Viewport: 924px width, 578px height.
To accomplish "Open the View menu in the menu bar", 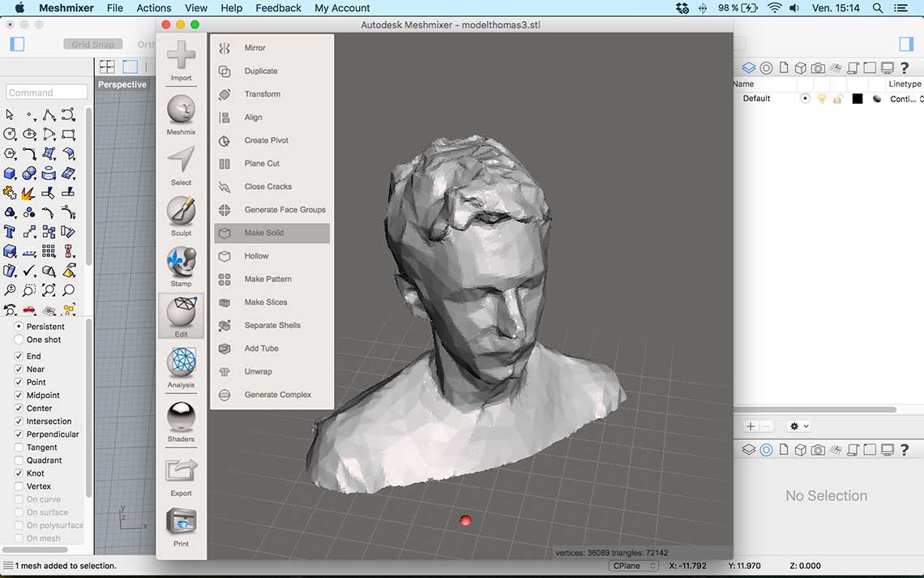I will 195,7.
